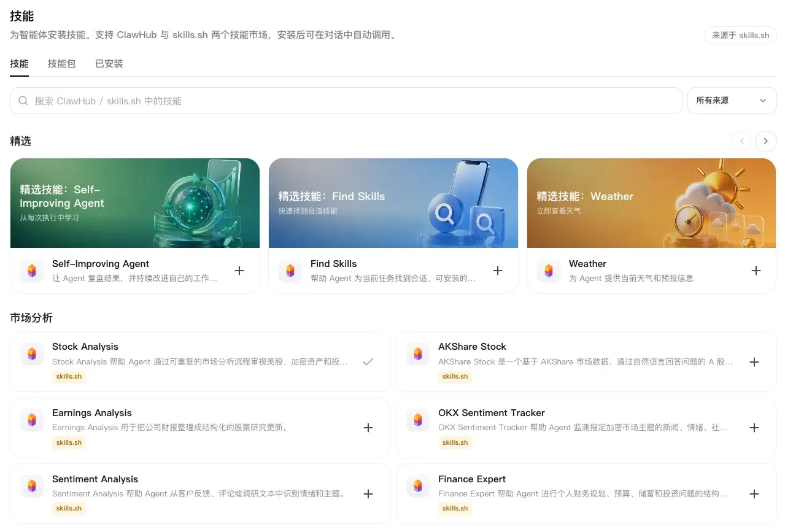This screenshot has width=785, height=532.
Task: Click the Self-Improving Agent card title
Action: [x=101, y=264]
